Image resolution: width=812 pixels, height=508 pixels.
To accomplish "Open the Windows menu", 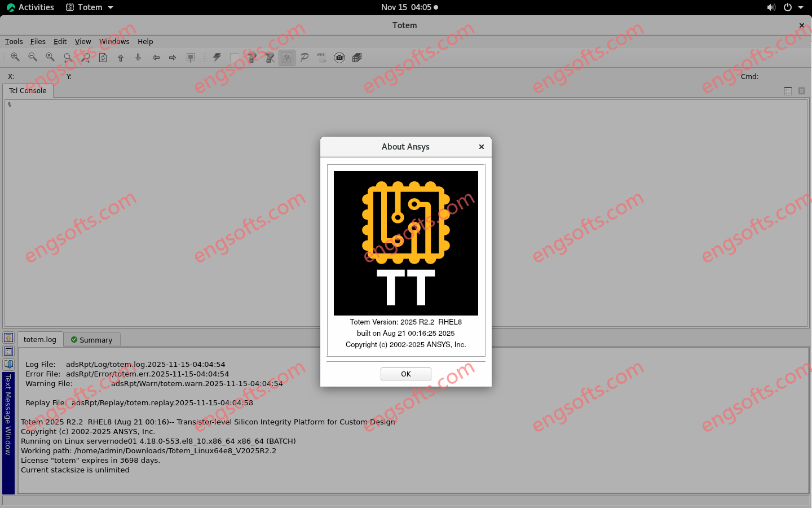I will 114,41.
